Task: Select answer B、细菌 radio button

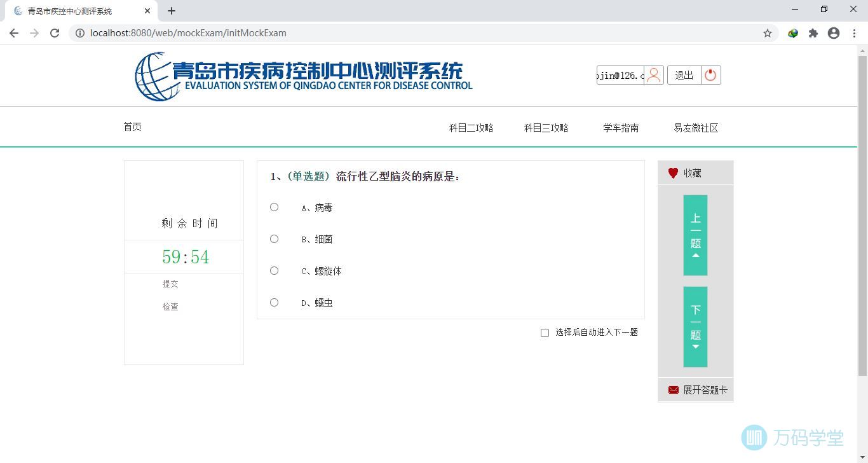Action: (x=274, y=239)
